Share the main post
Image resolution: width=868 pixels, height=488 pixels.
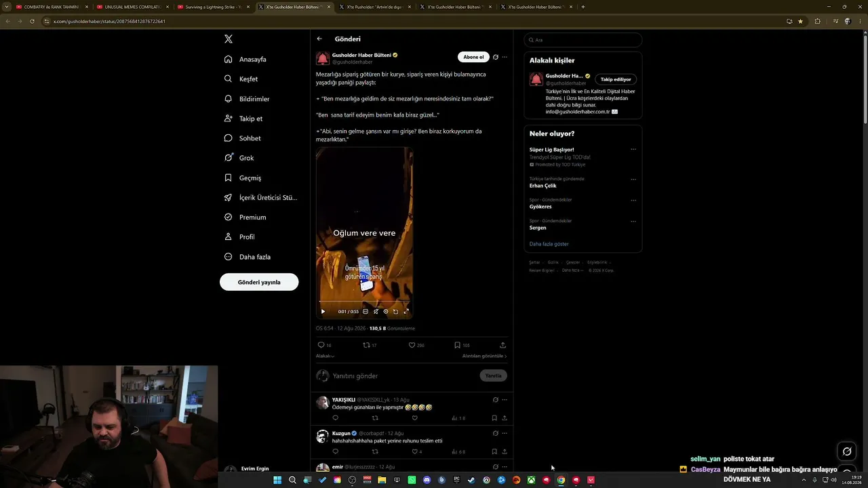click(502, 345)
